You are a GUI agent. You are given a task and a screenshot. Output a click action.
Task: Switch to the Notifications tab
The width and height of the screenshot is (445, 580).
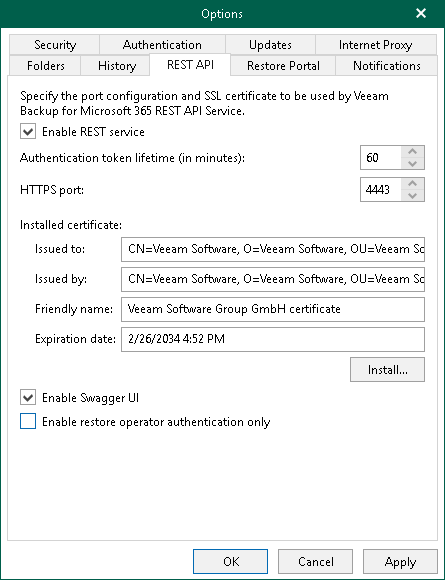click(387, 65)
